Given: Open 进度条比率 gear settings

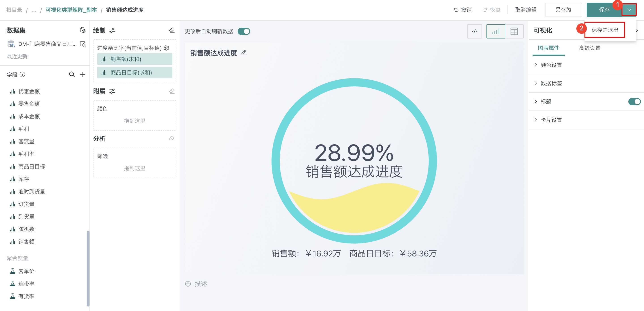Looking at the screenshot, I should coord(166,47).
